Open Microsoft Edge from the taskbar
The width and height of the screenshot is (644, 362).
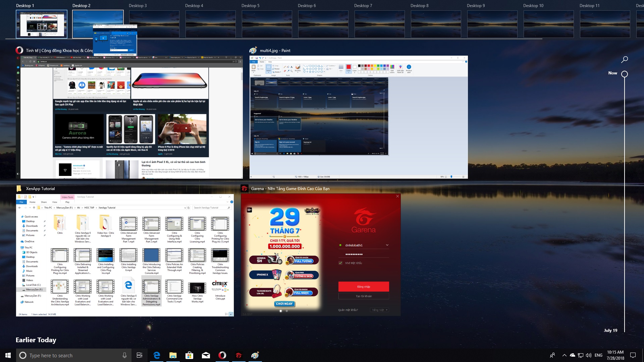coord(157,355)
